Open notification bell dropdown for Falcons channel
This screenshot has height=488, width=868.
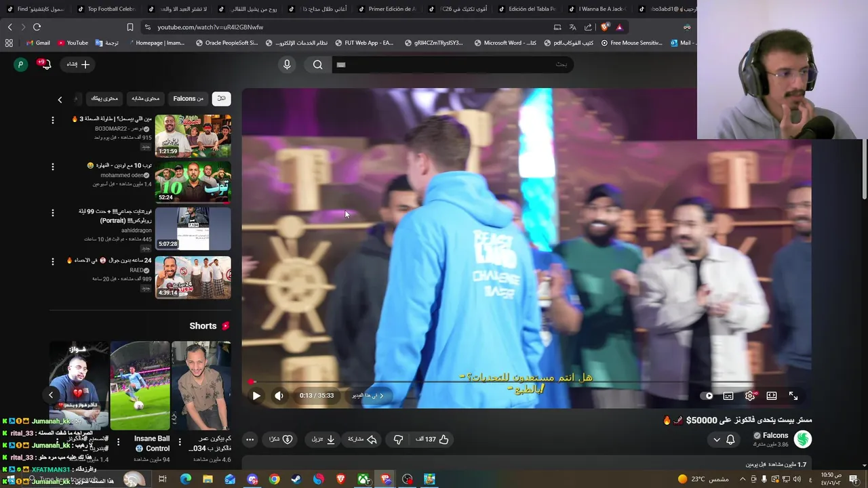[x=724, y=439]
